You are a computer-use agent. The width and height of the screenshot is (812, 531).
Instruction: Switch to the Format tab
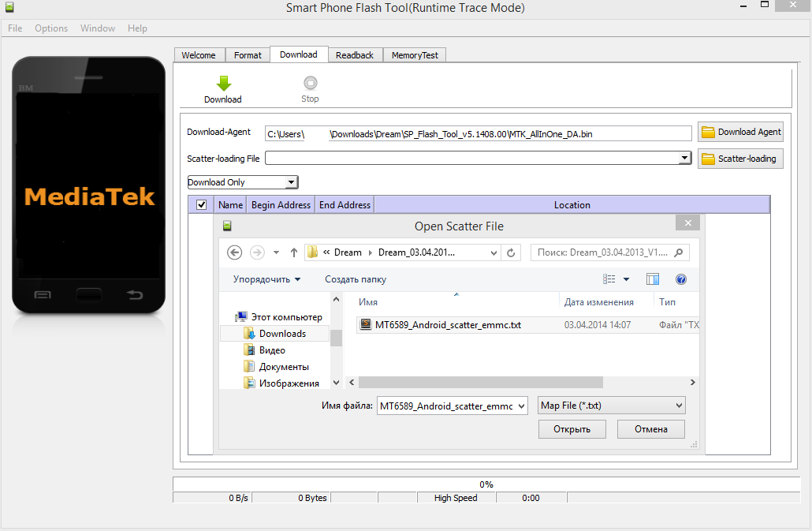[x=248, y=55]
